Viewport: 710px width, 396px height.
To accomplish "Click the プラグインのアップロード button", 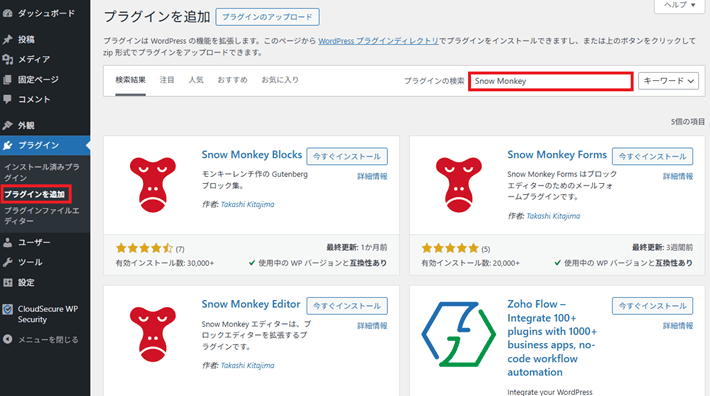I will pyautogui.click(x=267, y=17).
